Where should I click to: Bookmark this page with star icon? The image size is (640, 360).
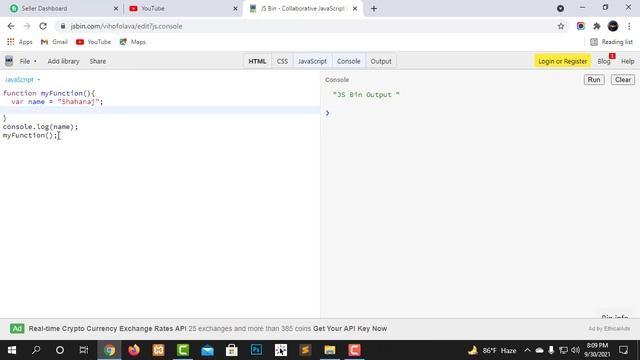561,26
